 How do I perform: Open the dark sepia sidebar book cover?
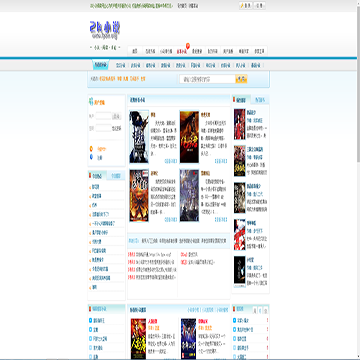(239, 198)
